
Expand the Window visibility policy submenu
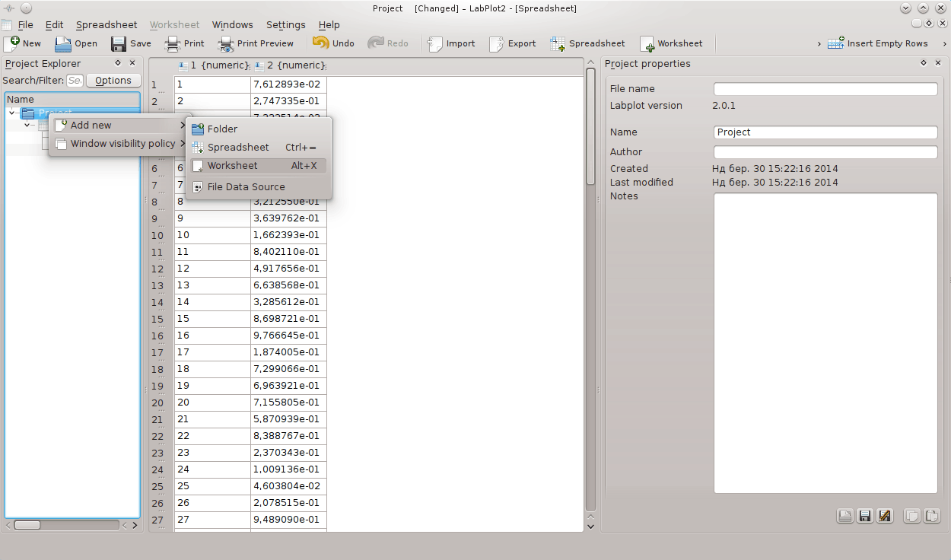(122, 144)
